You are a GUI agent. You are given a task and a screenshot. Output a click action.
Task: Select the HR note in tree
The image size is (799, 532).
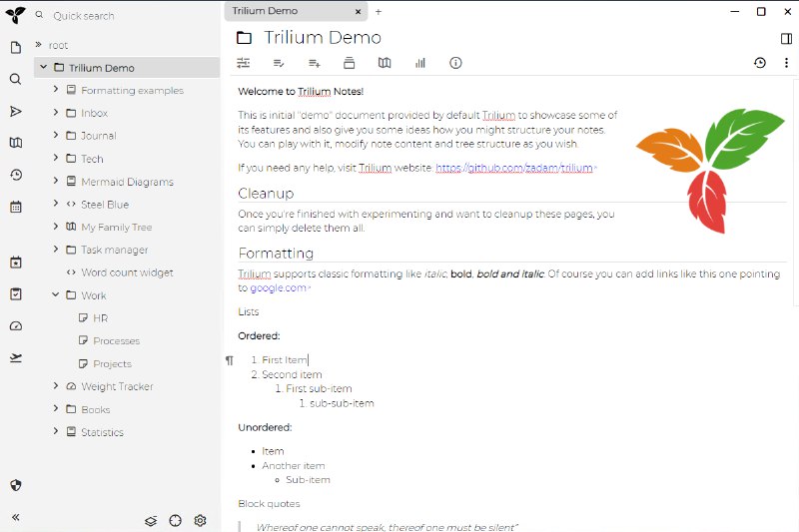click(101, 318)
